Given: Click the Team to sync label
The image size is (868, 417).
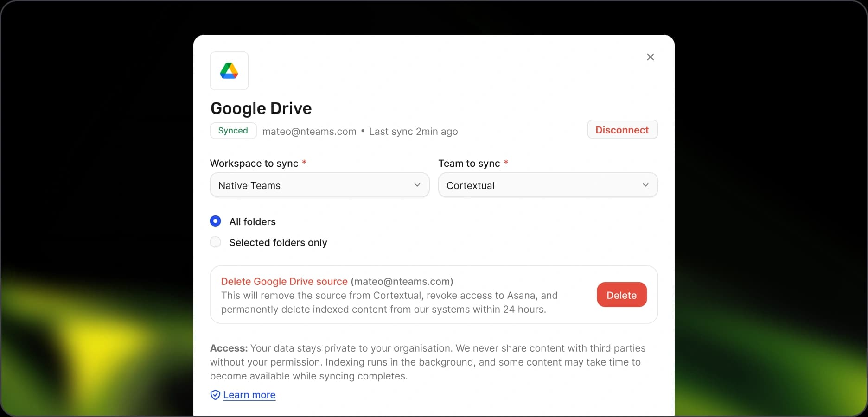Looking at the screenshot, I should [469, 164].
